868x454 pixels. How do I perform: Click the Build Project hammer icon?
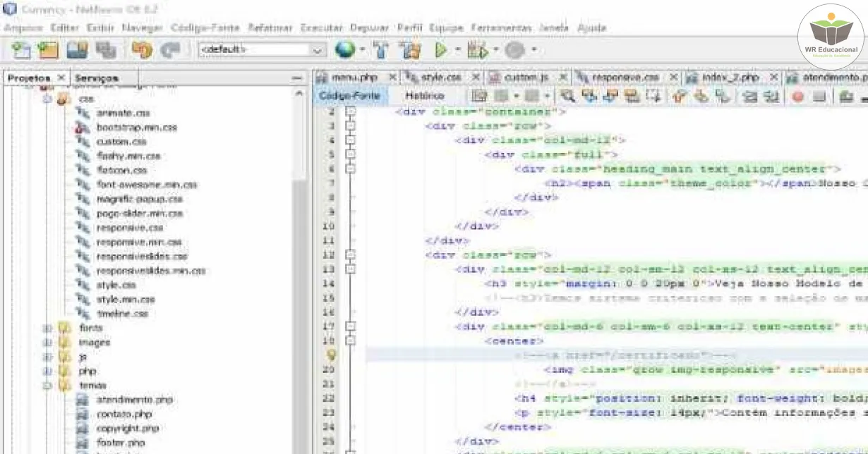tap(381, 50)
